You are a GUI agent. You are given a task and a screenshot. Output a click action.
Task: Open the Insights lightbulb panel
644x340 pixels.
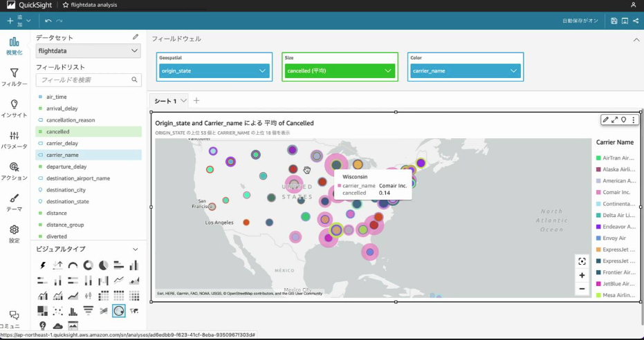click(14, 108)
